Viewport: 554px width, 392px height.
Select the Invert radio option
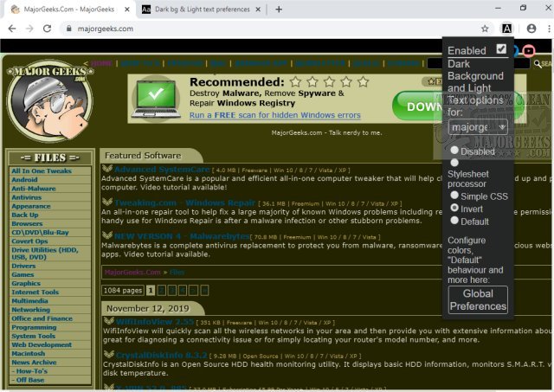(454, 208)
